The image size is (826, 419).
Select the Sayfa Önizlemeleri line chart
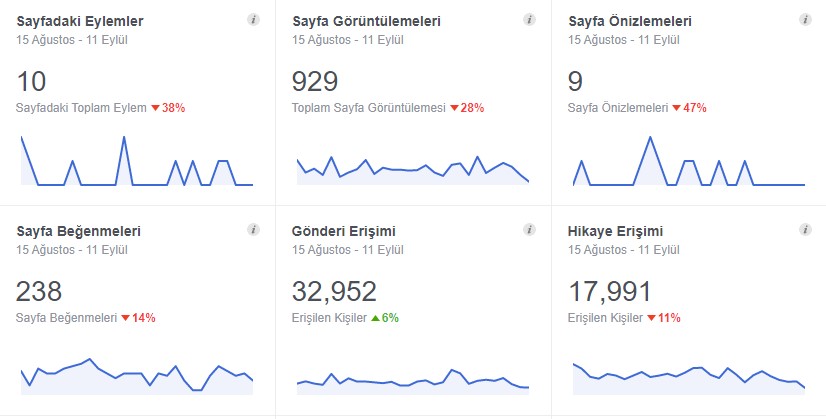[689, 161]
